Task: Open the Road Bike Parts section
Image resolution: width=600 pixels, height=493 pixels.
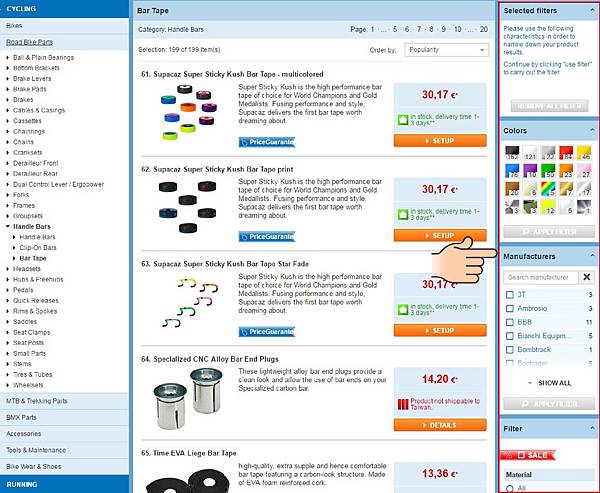Action: [x=64, y=42]
